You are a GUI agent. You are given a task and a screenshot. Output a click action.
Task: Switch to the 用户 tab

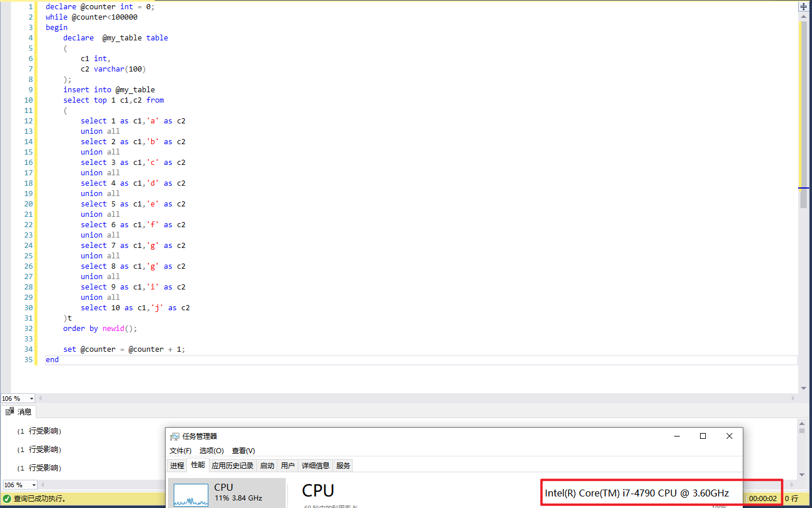click(288, 466)
